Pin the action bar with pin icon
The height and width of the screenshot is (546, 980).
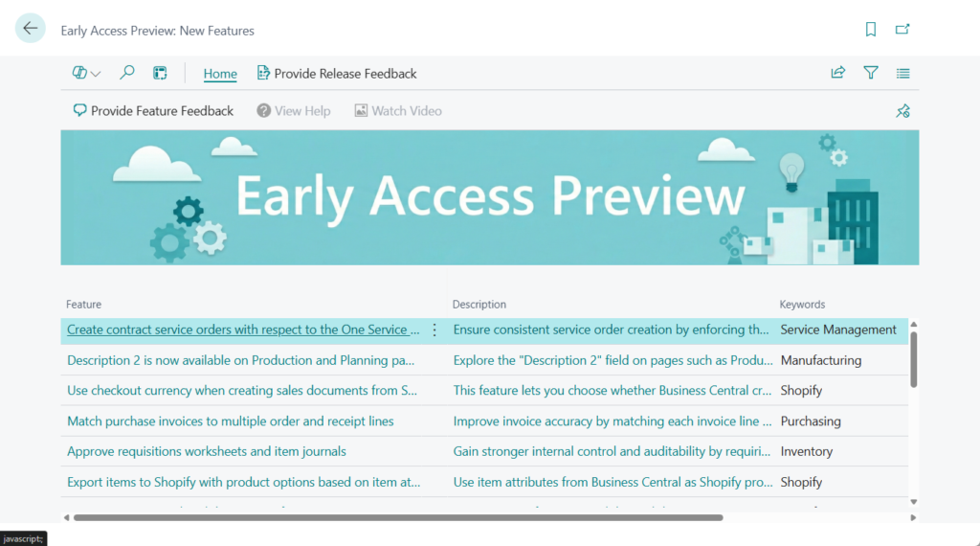click(902, 111)
